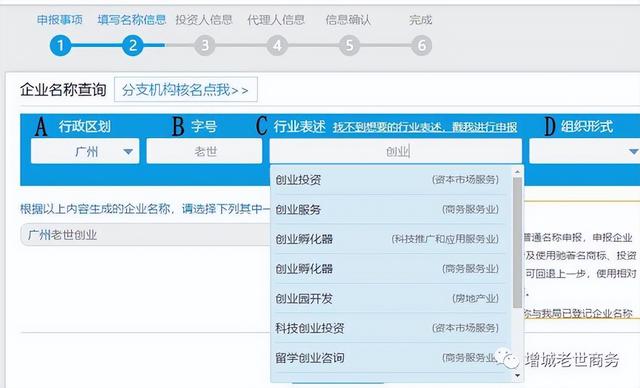Select 留学创业咨询 (商务服务业) option
Screen dimensions: 640x388
coord(390,358)
